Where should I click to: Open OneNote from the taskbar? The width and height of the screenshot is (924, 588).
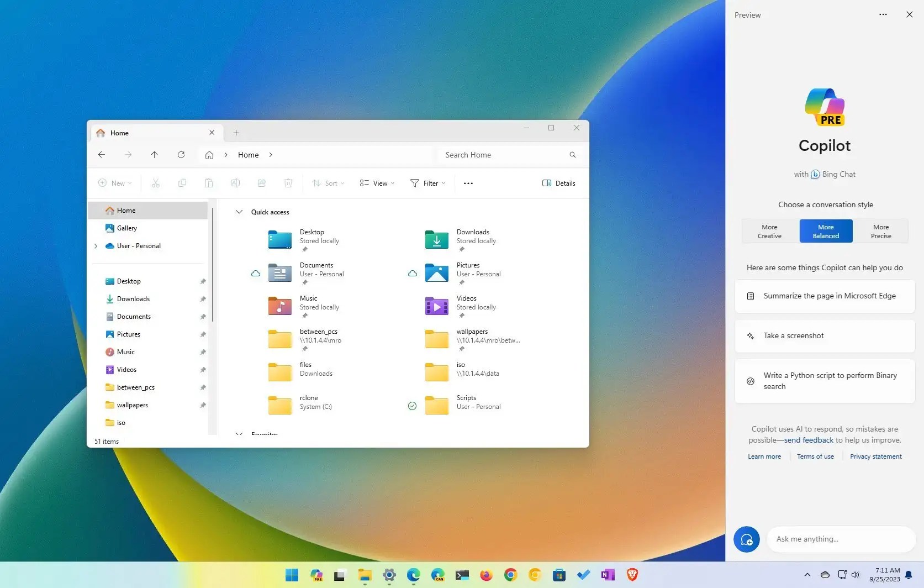point(608,575)
